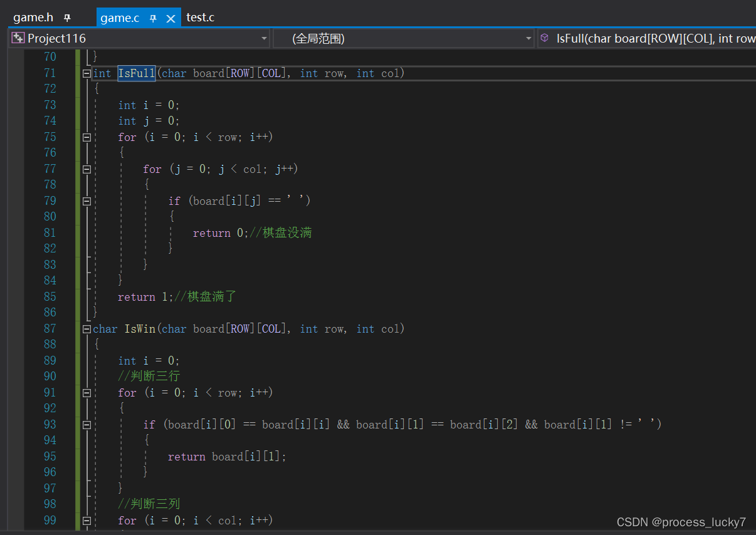The width and height of the screenshot is (756, 535).
Task: Click 'int i = 0;' on line 89
Action: [149, 361]
